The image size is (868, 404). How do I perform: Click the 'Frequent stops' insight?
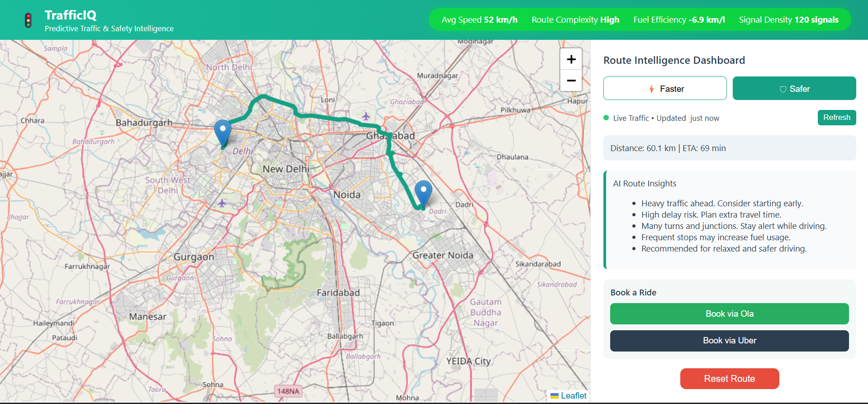click(716, 238)
